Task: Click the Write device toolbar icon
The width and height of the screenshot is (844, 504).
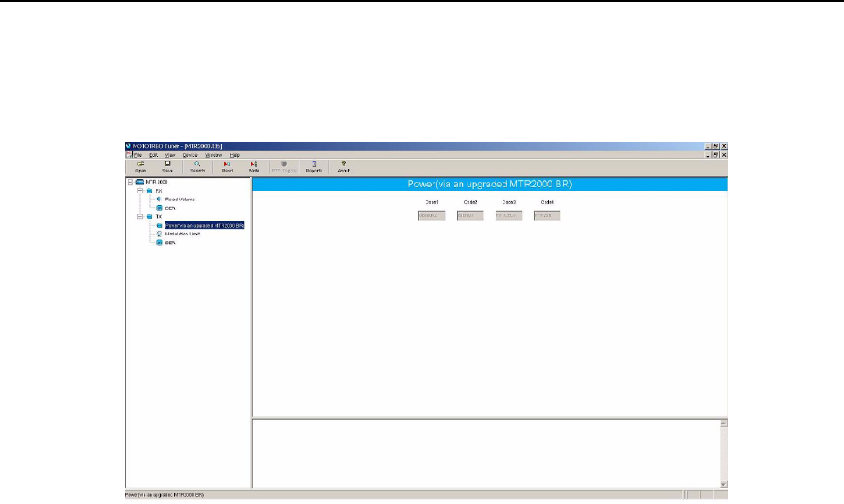Action: click(254, 164)
